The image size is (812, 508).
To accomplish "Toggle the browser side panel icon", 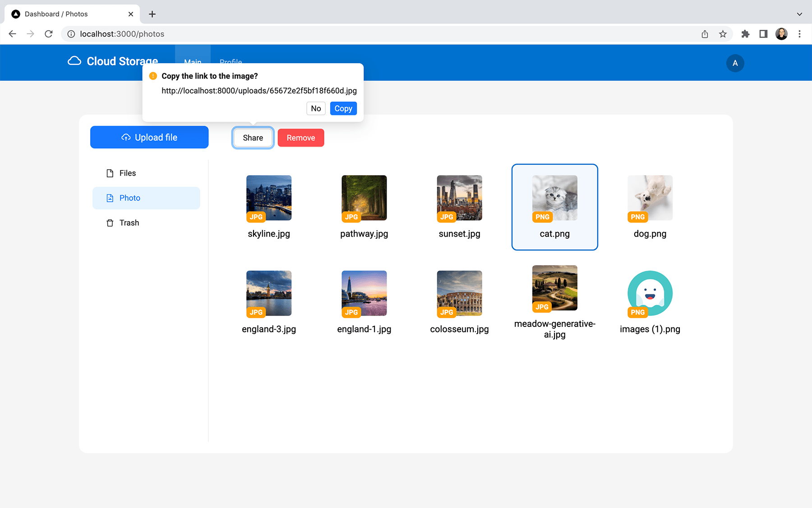I will (x=763, y=34).
